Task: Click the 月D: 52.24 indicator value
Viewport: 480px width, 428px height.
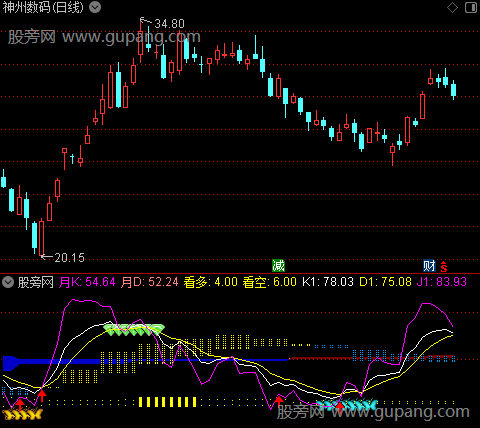Action: (150, 282)
